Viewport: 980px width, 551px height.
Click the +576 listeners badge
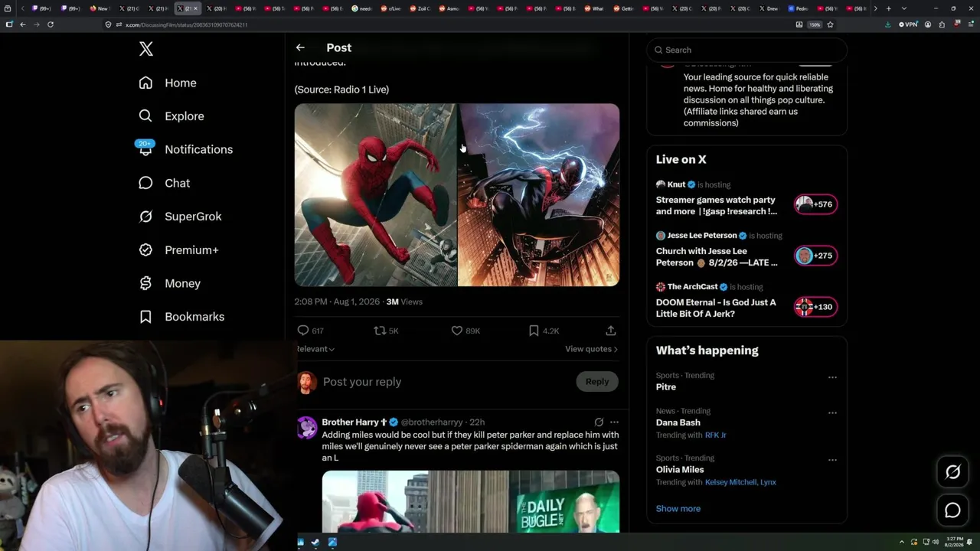pyautogui.click(x=815, y=204)
